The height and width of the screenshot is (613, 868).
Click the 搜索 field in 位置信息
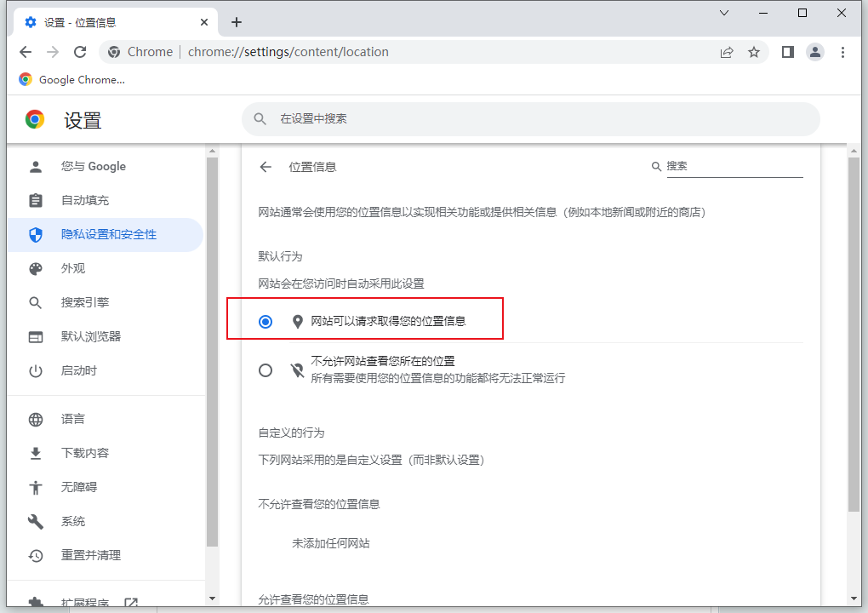[734, 166]
